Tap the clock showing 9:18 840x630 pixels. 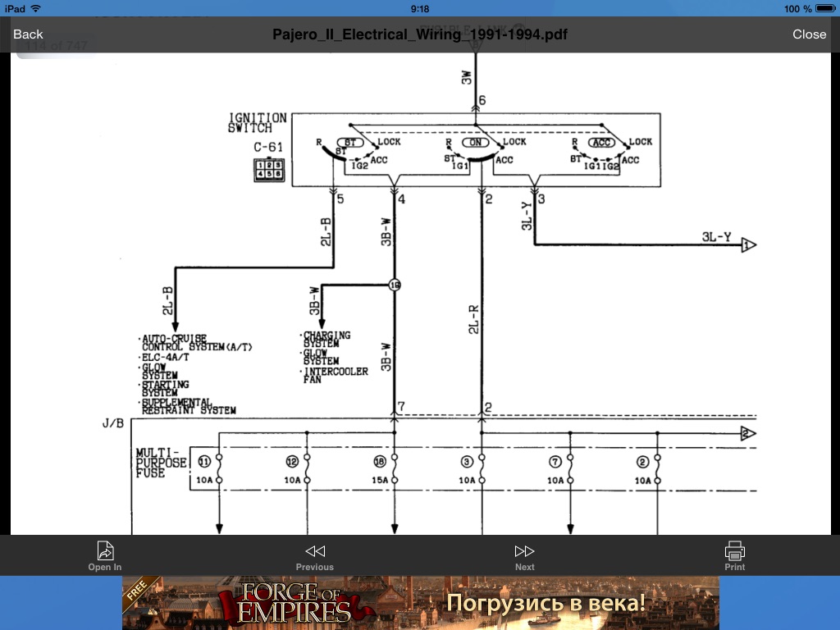coord(419,8)
